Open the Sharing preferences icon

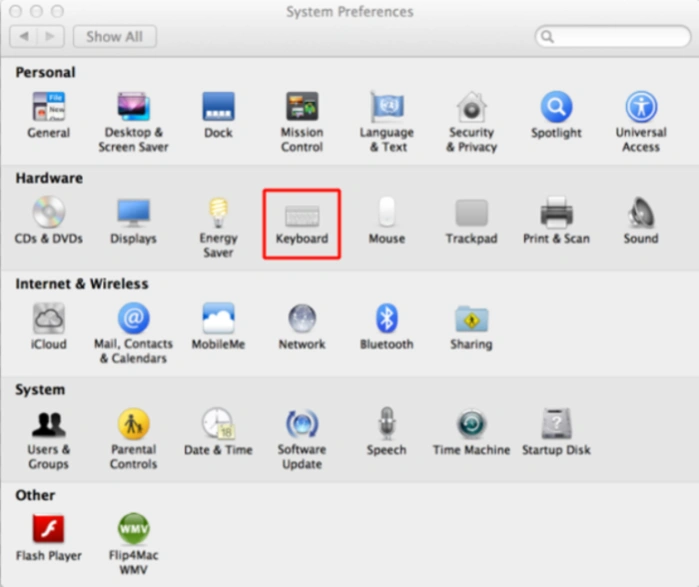pos(472,318)
